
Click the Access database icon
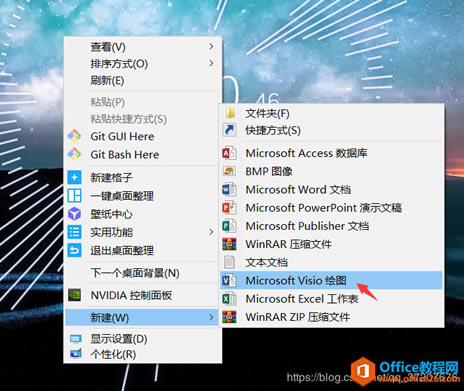click(x=229, y=153)
